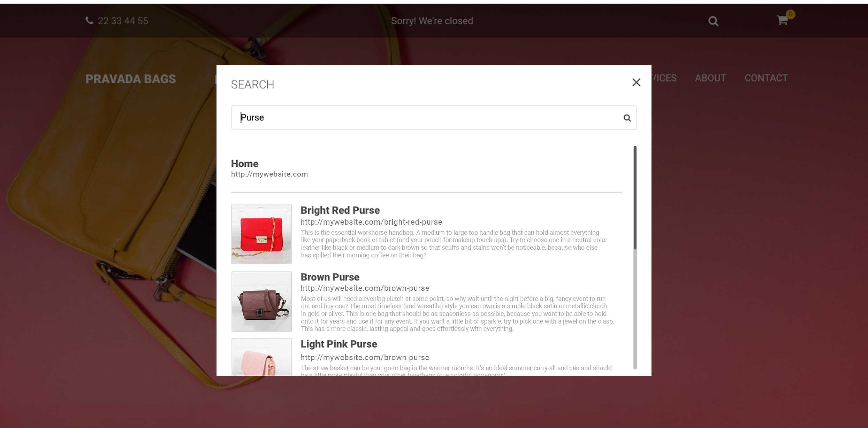Open the shopping cart icon
The width and height of the screenshot is (868, 428).
782,20
